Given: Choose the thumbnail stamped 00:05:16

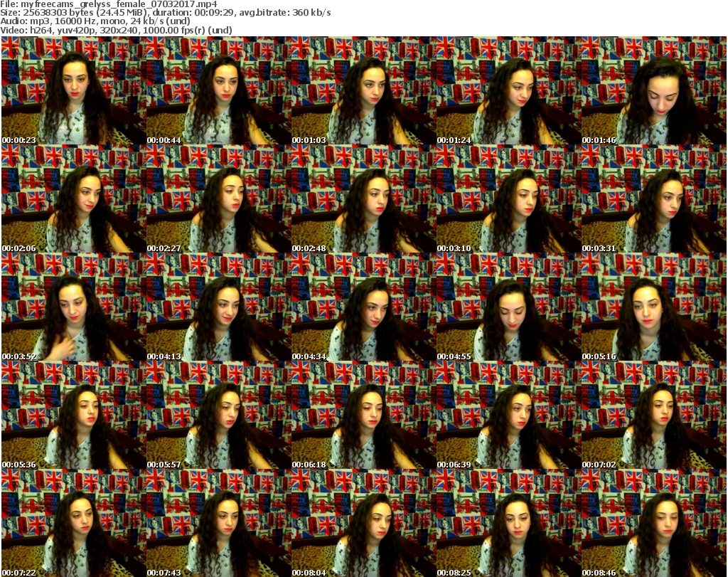Looking at the screenshot, I should (x=654, y=307).
